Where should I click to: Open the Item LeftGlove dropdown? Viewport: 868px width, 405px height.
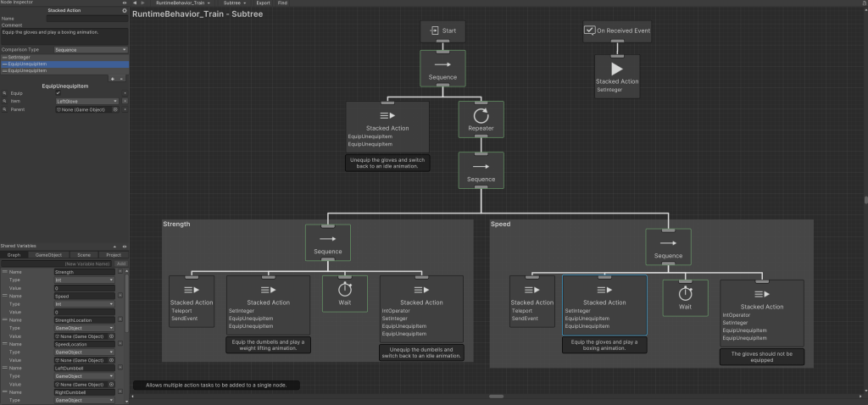(87, 101)
